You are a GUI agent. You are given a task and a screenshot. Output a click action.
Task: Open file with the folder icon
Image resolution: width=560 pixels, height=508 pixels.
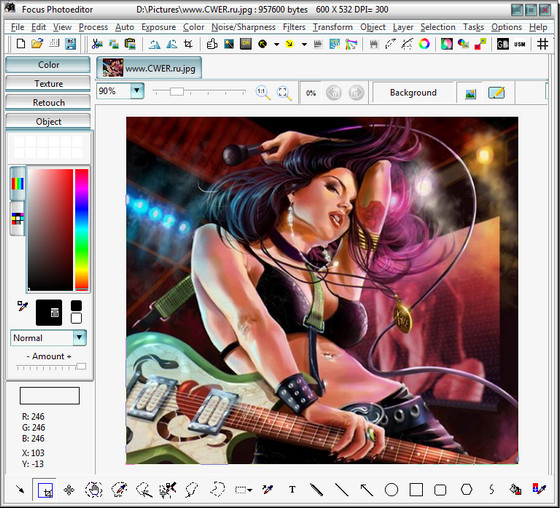click(x=37, y=44)
